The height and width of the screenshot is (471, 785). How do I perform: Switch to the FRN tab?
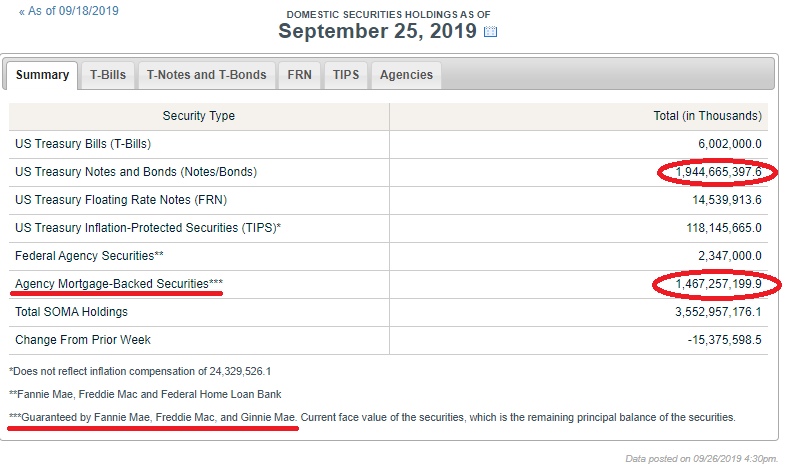(299, 75)
